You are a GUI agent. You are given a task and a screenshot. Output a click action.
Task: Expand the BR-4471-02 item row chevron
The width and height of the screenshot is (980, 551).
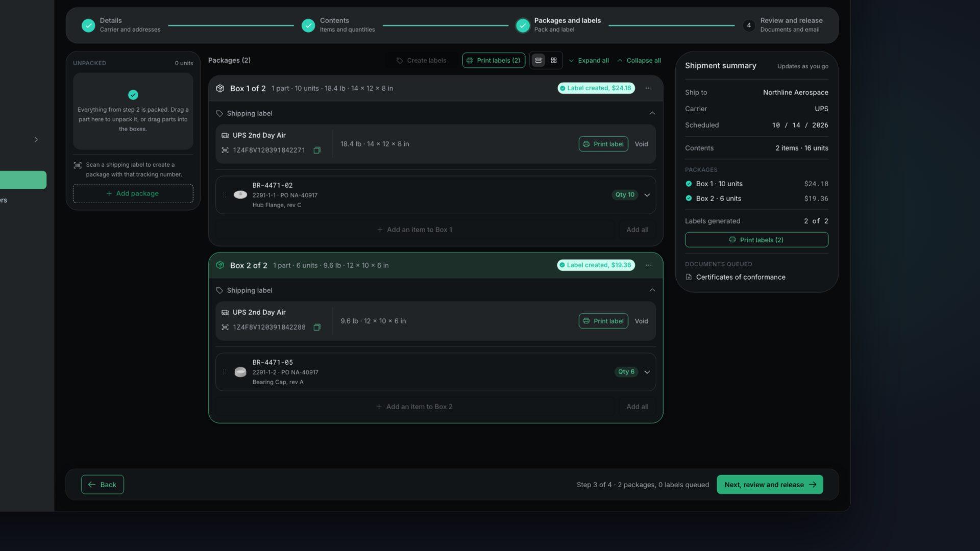pos(647,195)
